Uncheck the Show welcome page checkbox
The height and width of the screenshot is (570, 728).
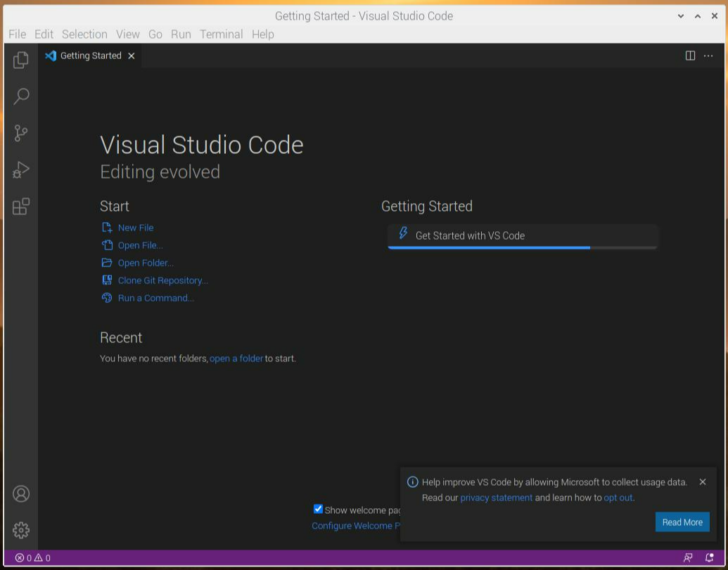coord(318,509)
